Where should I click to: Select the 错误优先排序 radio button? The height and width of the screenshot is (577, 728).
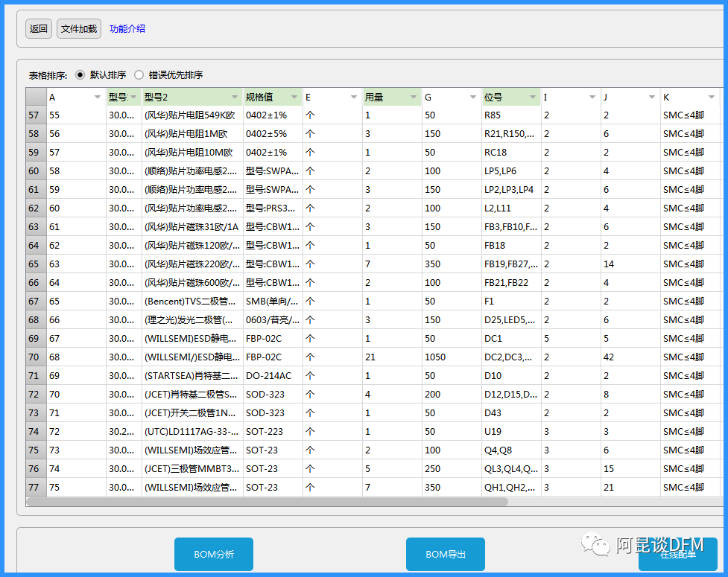tap(139, 74)
